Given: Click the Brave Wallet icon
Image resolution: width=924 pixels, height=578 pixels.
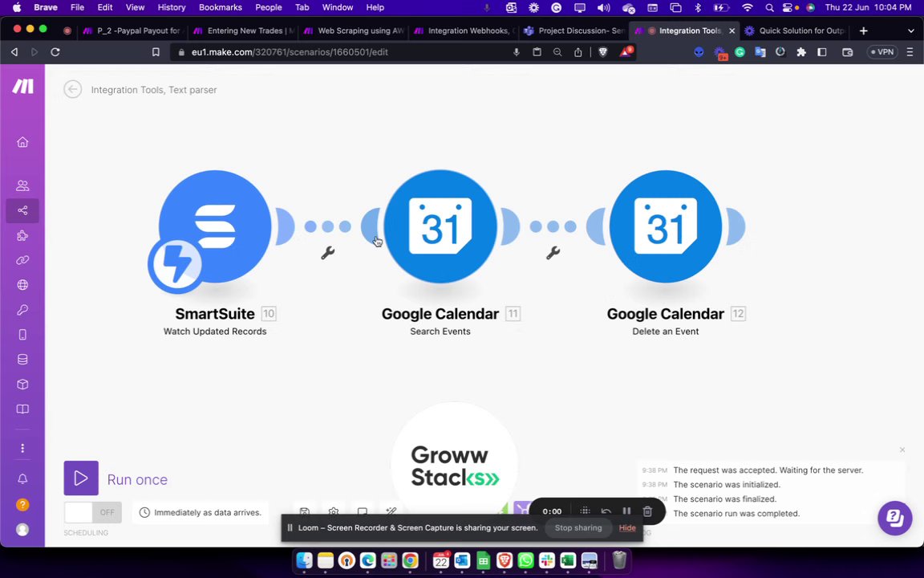Looking at the screenshot, I should coord(847,52).
